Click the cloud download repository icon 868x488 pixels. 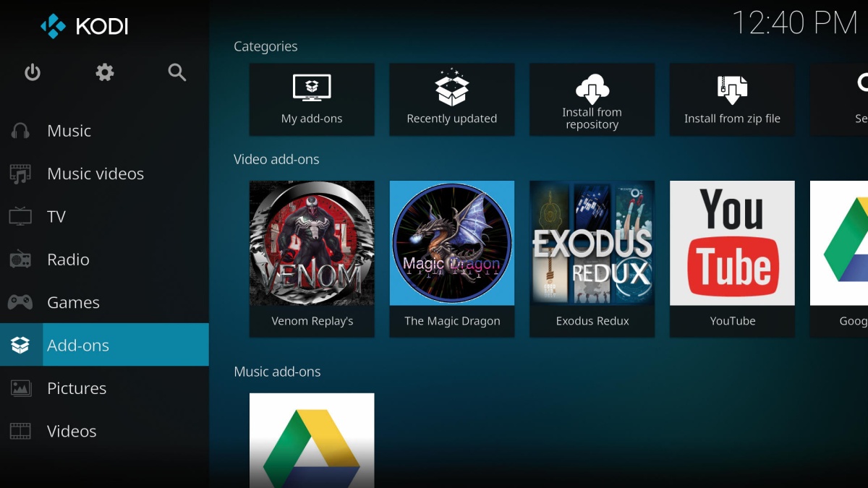pos(592,89)
